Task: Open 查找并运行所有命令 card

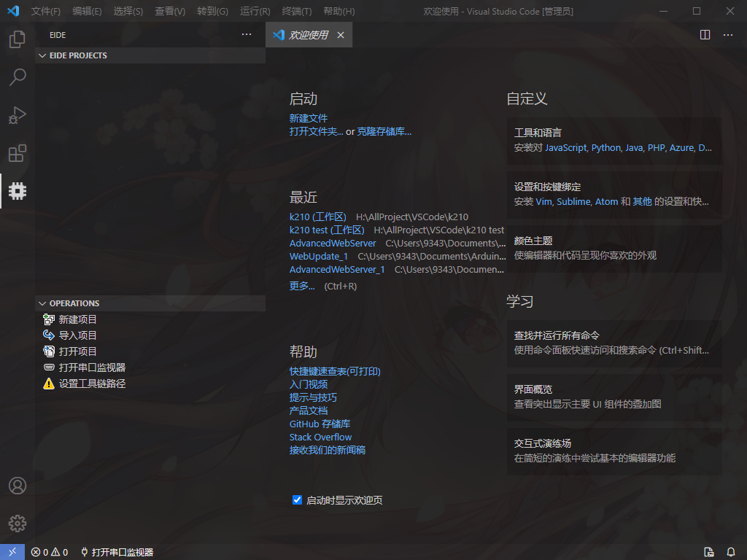Action: tap(614, 343)
